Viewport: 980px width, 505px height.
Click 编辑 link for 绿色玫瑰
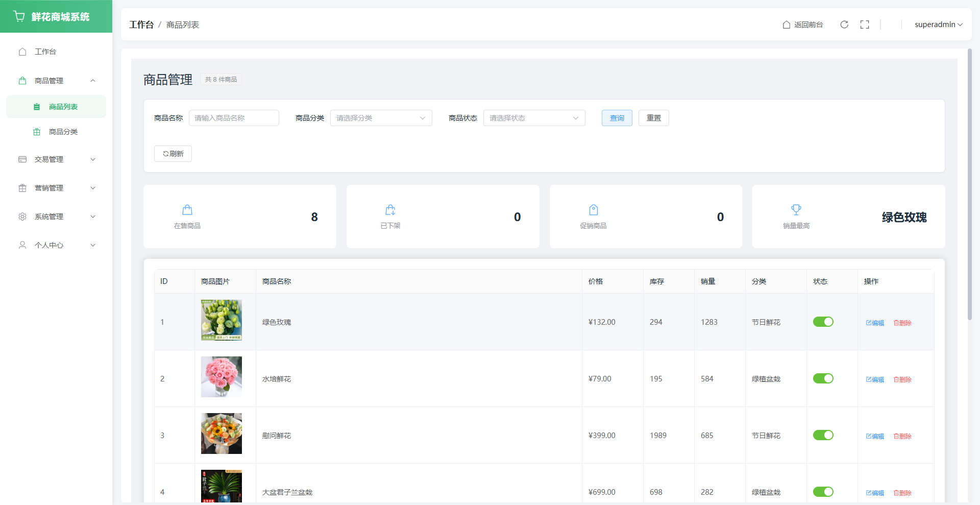tap(875, 323)
